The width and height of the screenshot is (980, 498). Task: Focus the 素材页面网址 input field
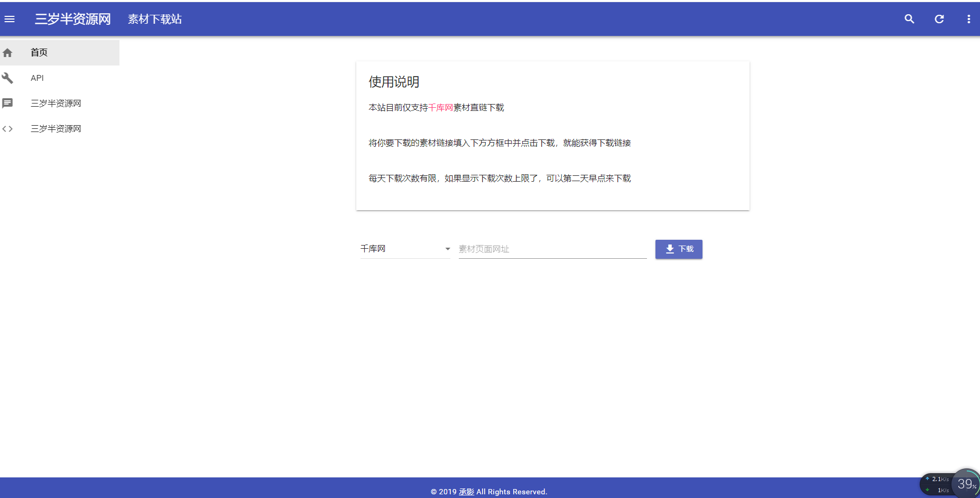[552, 249]
